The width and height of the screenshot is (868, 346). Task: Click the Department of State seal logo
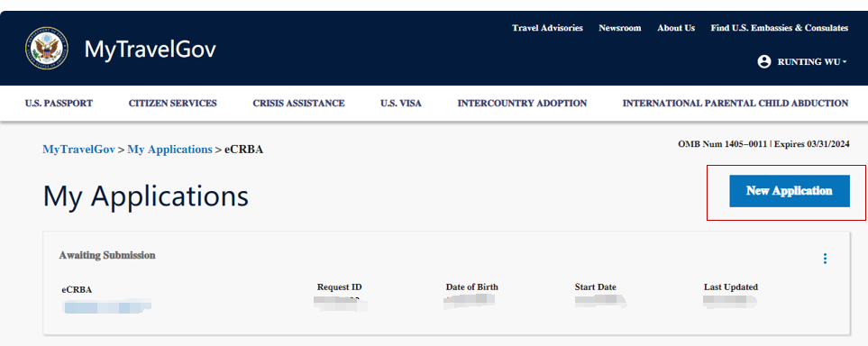pyautogui.click(x=47, y=48)
